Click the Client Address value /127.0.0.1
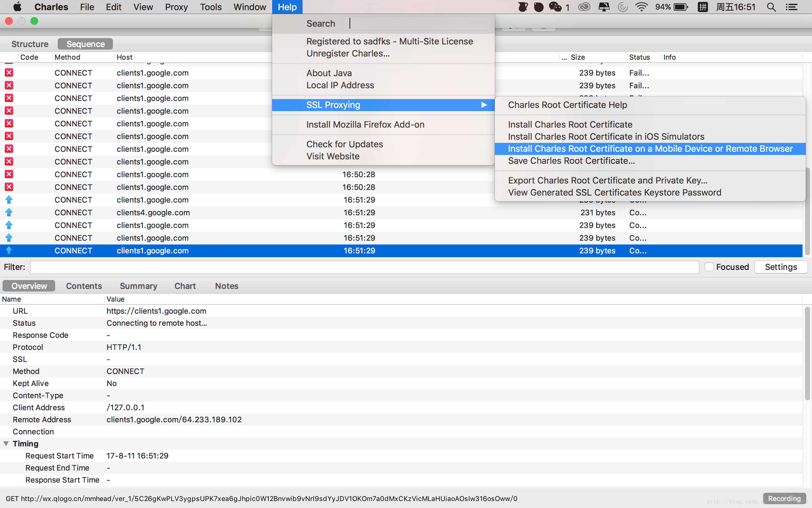The image size is (812, 508). click(126, 408)
